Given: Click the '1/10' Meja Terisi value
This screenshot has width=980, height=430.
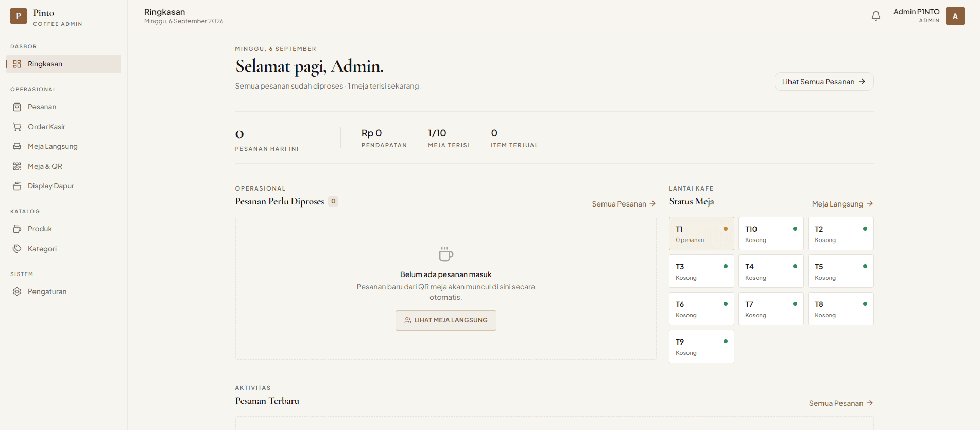Looking at the screenshot, I should [x=437, y=133].
